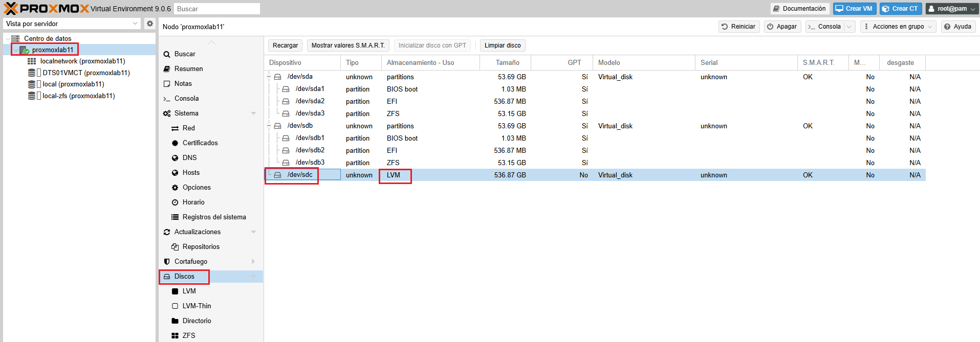Click the Hosts globe icon
The image size is (980, 342).
coord(175,173)
